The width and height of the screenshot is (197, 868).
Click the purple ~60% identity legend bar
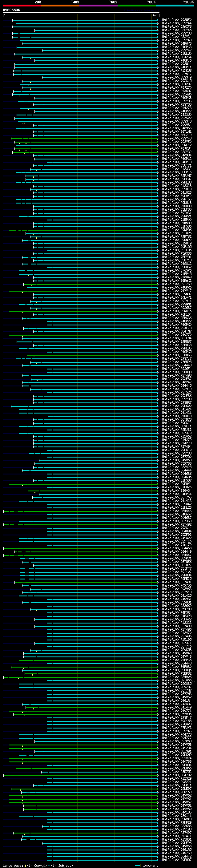point(98,6)
